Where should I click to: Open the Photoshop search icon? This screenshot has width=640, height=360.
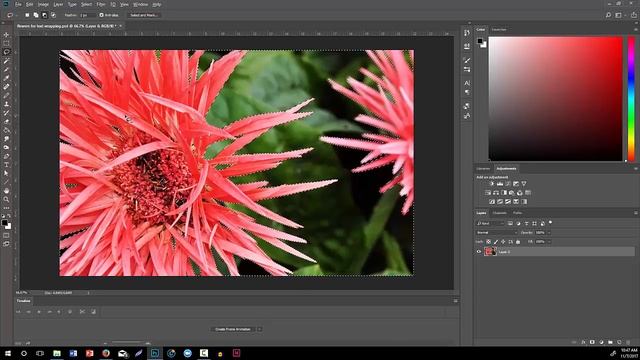click(608, 15)
